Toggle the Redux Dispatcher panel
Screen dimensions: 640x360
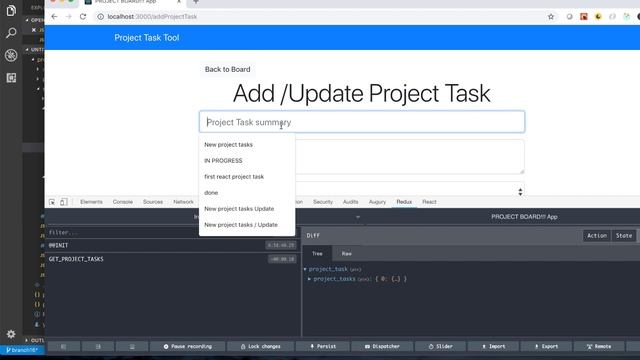tap(382, 346)
